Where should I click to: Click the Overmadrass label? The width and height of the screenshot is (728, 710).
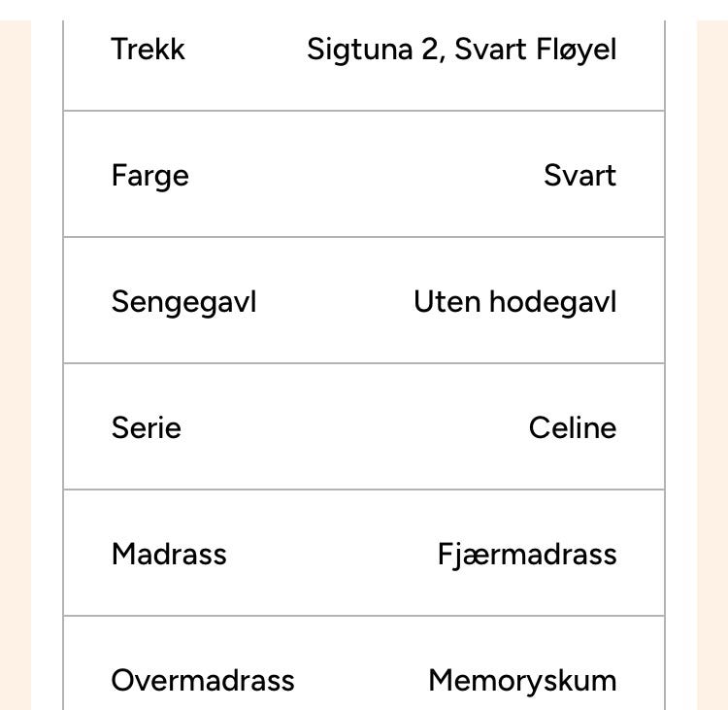pyautogui.click(x=203, y=681)
